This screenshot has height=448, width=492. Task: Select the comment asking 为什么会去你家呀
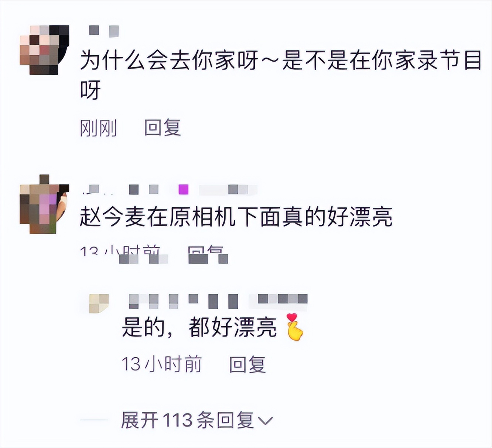coord(281,75)
